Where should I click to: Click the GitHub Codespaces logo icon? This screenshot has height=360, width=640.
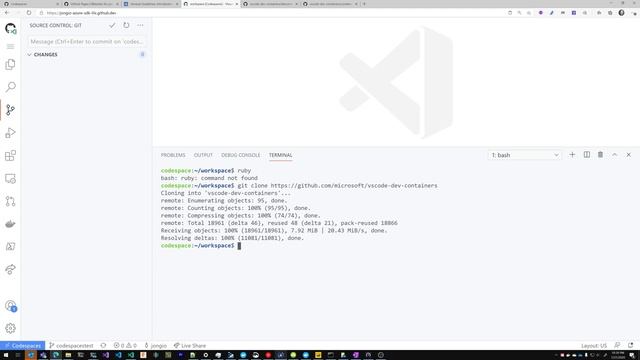click(10, 28)
